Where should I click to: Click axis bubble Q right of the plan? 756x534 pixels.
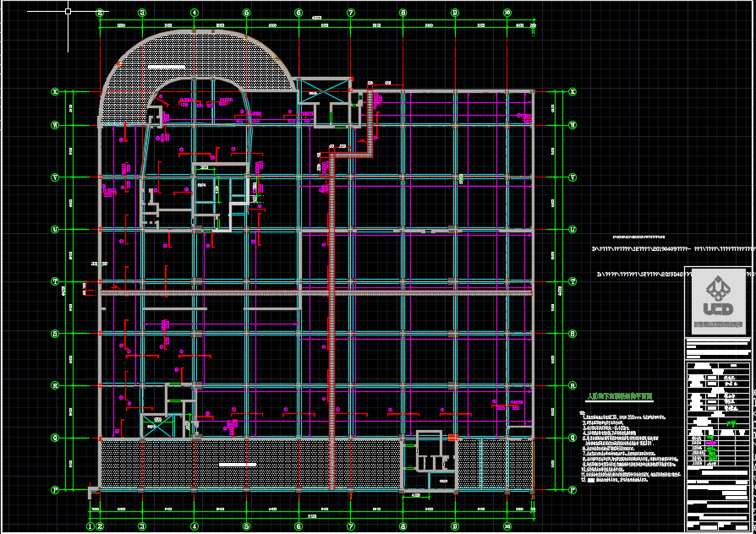(572, 438)
